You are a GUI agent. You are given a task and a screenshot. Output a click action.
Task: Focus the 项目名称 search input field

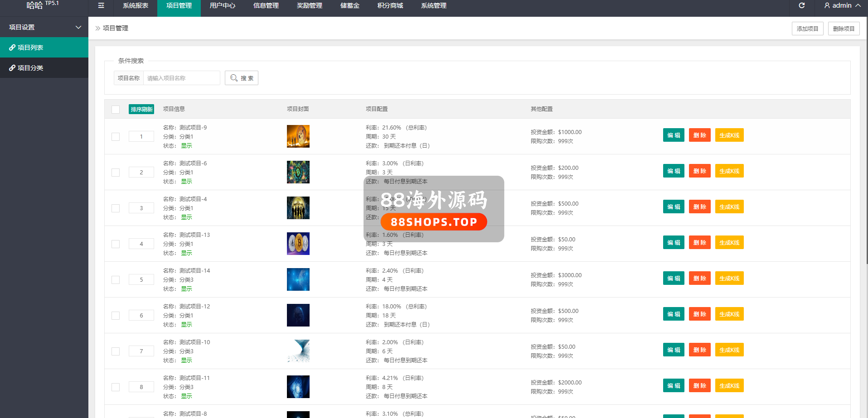pos(181,78)
